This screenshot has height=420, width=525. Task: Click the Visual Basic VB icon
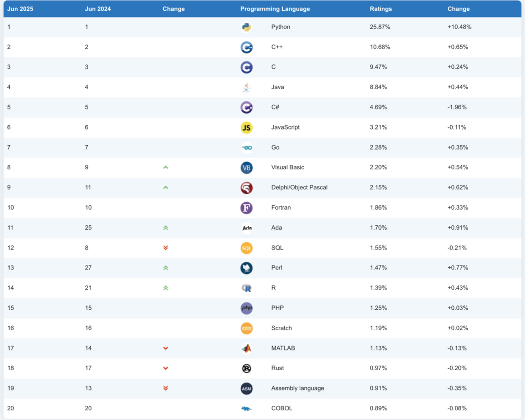click(x=246, y=168)
